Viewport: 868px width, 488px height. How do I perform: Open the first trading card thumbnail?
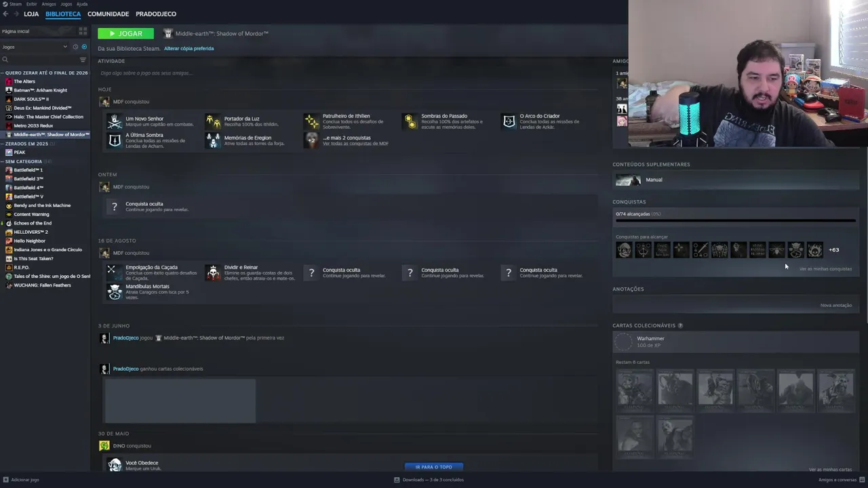[x=635, y=390]
